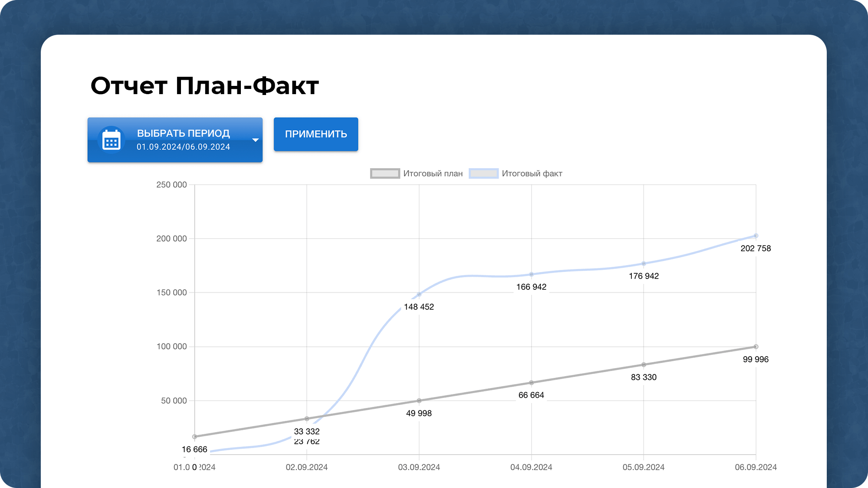Viewport: 868px width, 488px height.
Task: Click the plan data point at 04.09.2024
Action: (x=531, y=383)
